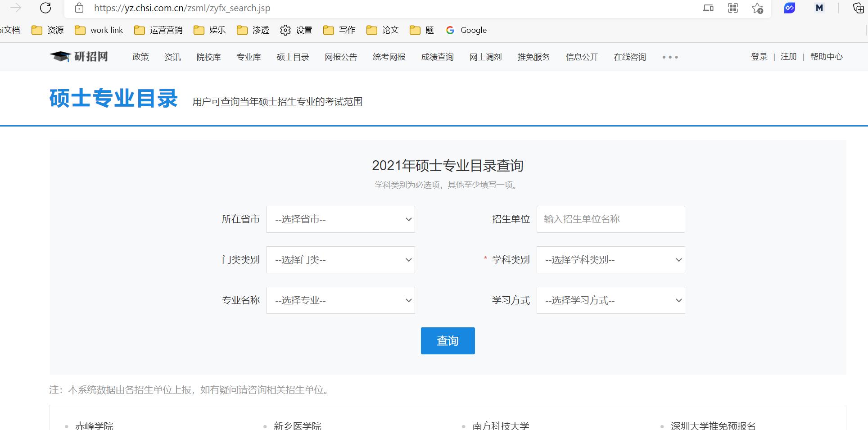The height and width of the screenshot is (430, 868).
Task: Open the 运营营销 bookmark folder
Action: (158, 30)
